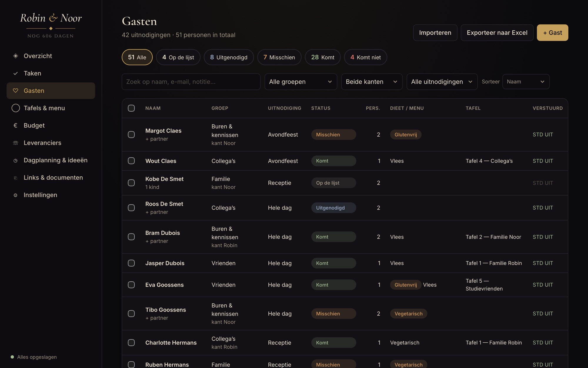Tick the Jasper Dubois checkbox

(131, 263)
